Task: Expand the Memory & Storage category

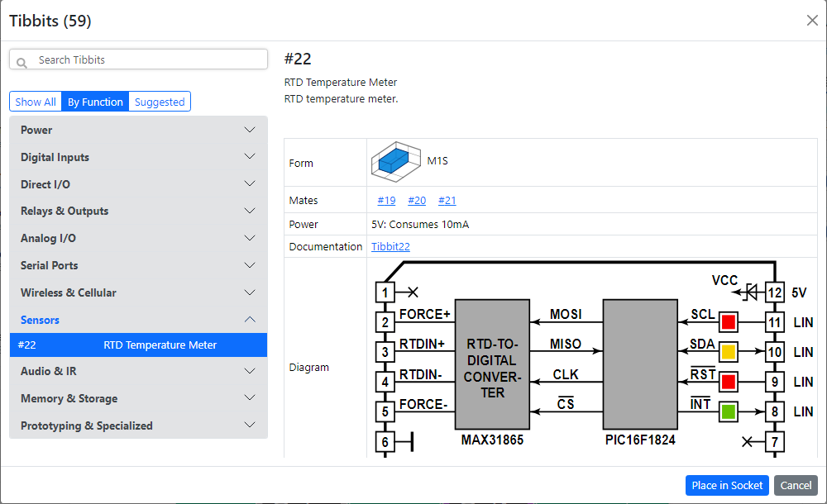Action: (139, 398)
